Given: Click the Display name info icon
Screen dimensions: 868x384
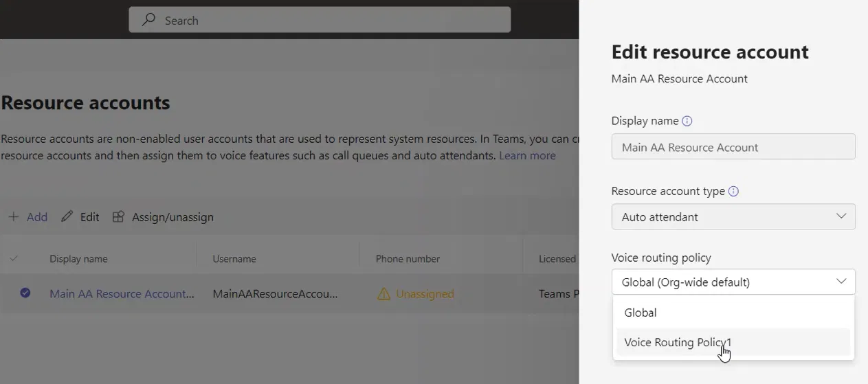Looking at the screenshot, I should click(687, 121).
